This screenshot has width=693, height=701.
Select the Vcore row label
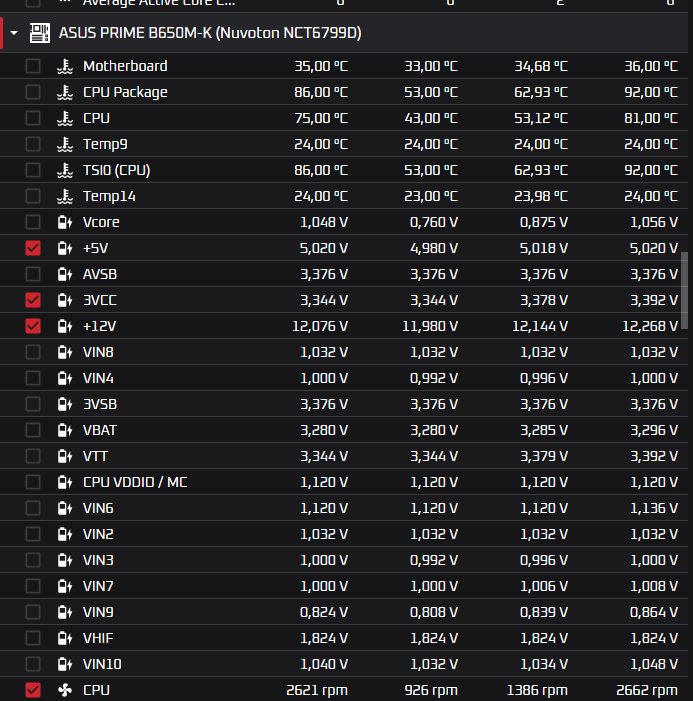pos(101,222)
